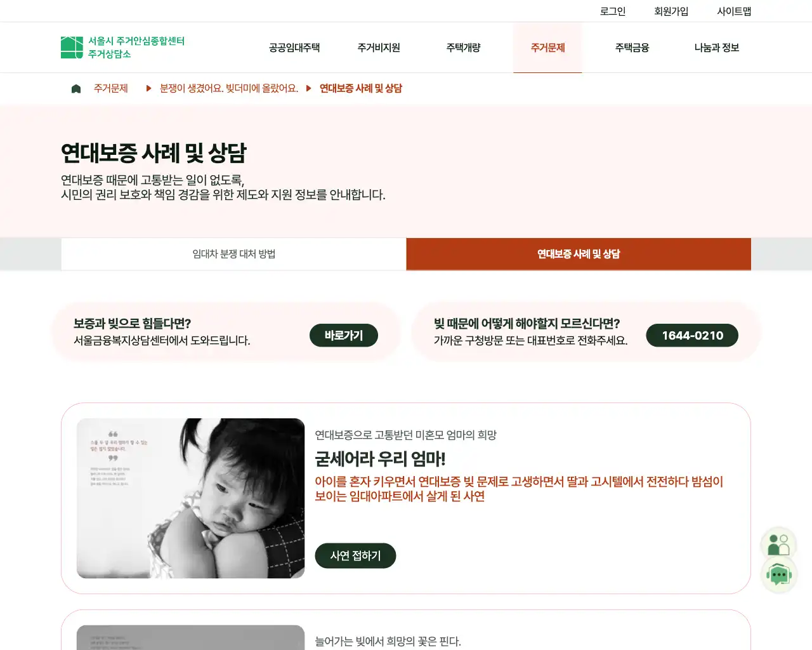The height and width of the screenshot is (650, 812).
Task: Open the 공공임대주택 menu
Action: coord(294,48)
